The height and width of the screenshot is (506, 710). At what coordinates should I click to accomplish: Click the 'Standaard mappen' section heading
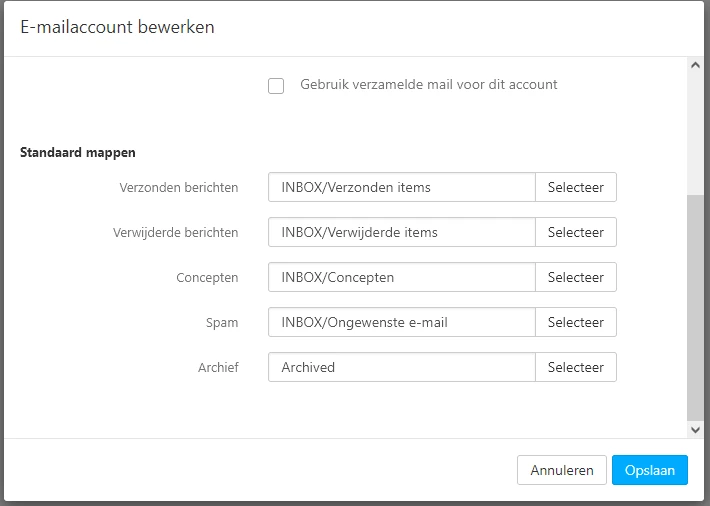(x=78, y=153)
